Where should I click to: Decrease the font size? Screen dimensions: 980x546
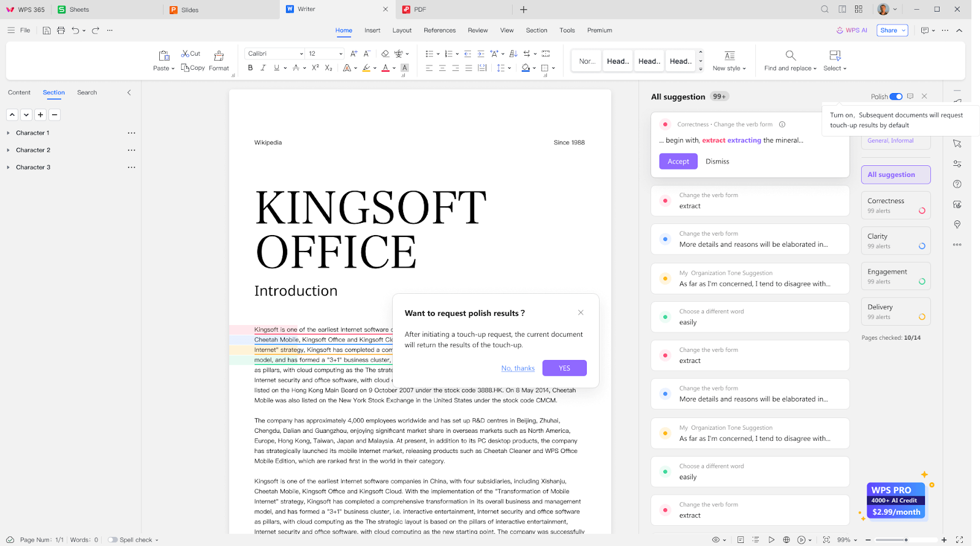point(367,54)
